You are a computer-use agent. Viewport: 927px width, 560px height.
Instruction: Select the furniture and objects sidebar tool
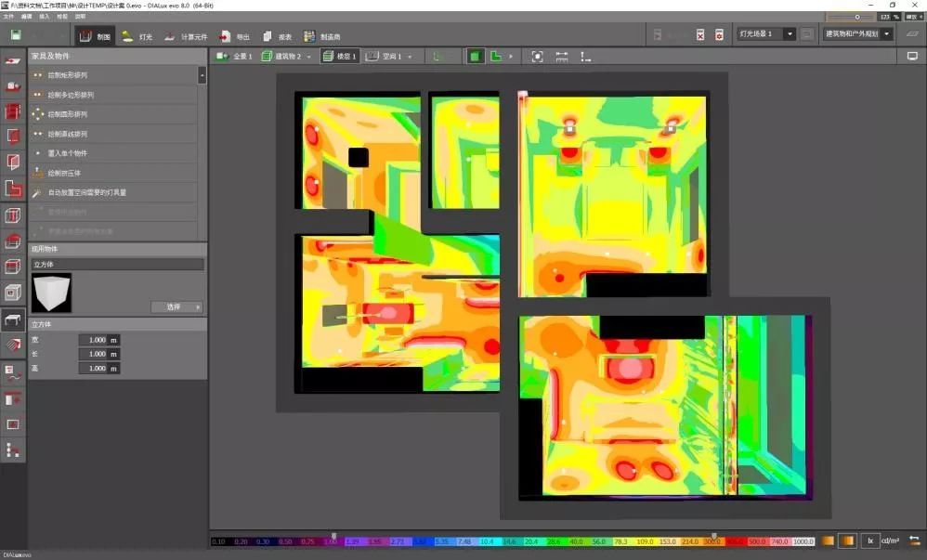click(x=13, y=320)
